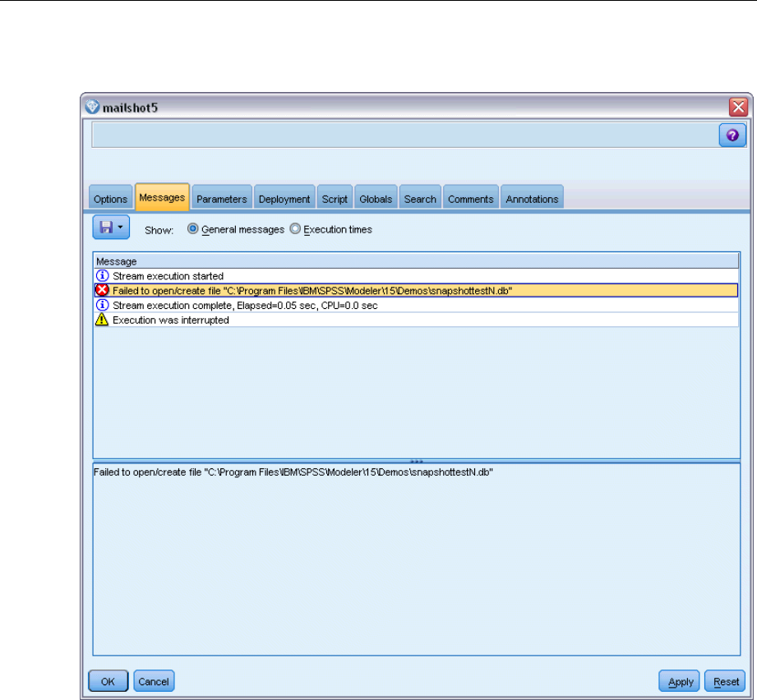Screen dimensions: 757x700
Task: Click the purple help question mark icon
Action: point(732,136)
